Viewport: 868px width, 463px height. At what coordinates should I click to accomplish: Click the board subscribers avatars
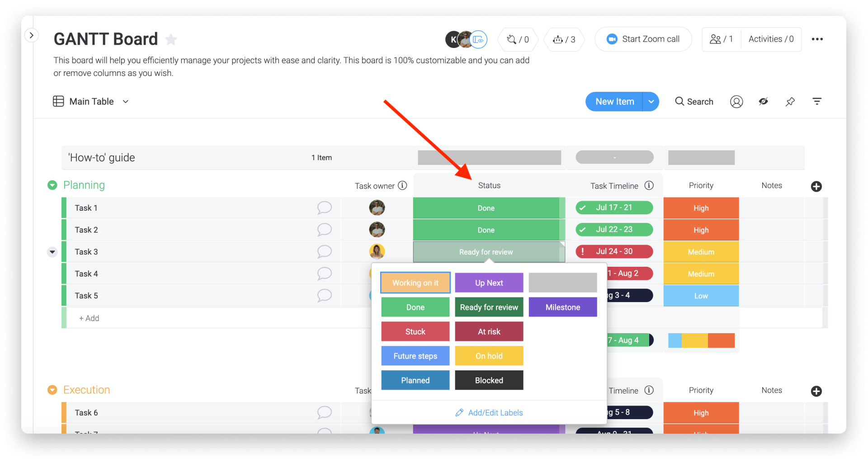tap(466, 39)
